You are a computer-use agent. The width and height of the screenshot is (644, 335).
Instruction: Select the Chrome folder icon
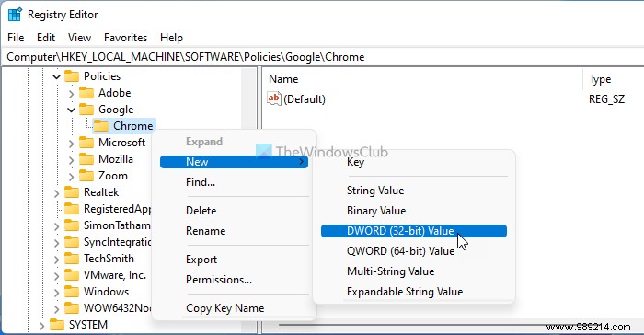click(x=101, y=126)
